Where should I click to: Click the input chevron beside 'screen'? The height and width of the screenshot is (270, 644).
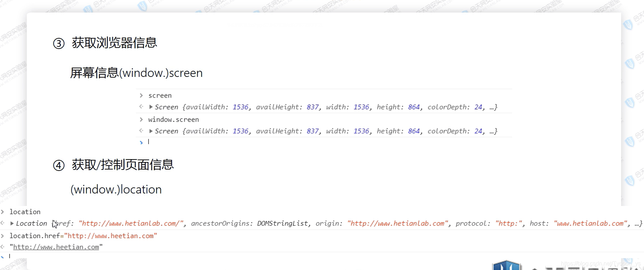coord(141,95)
